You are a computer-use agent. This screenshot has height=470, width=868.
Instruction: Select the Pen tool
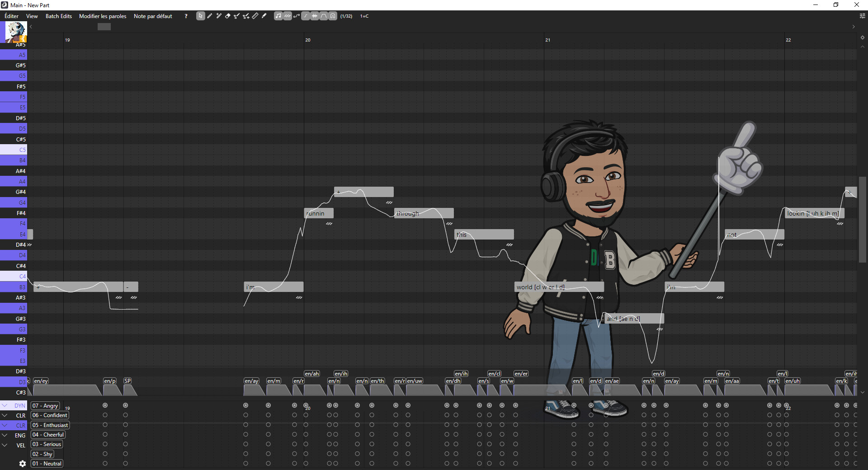pyautogui.click(x=210, y=16)
